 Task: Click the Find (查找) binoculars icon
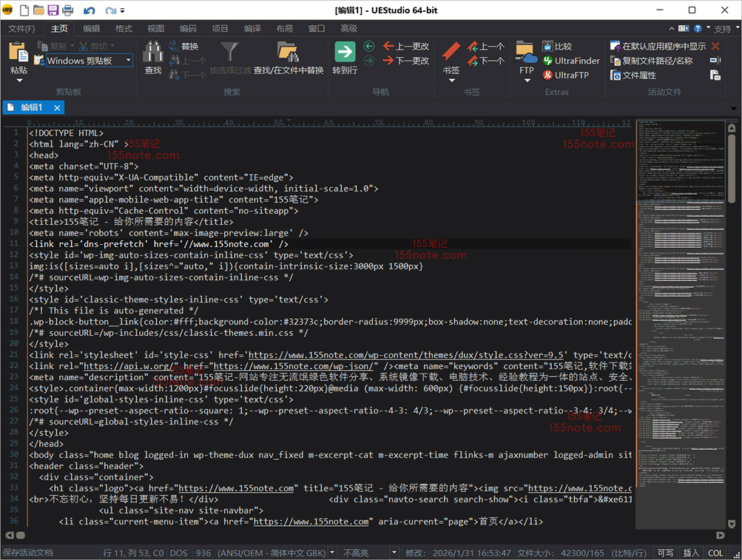(x=153, y=53)
